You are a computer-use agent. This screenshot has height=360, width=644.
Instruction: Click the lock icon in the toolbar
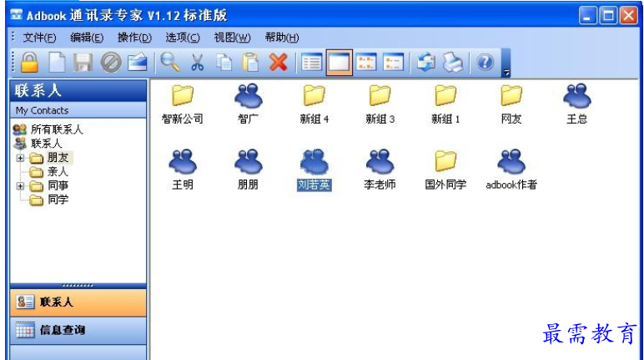pos(29,63)
